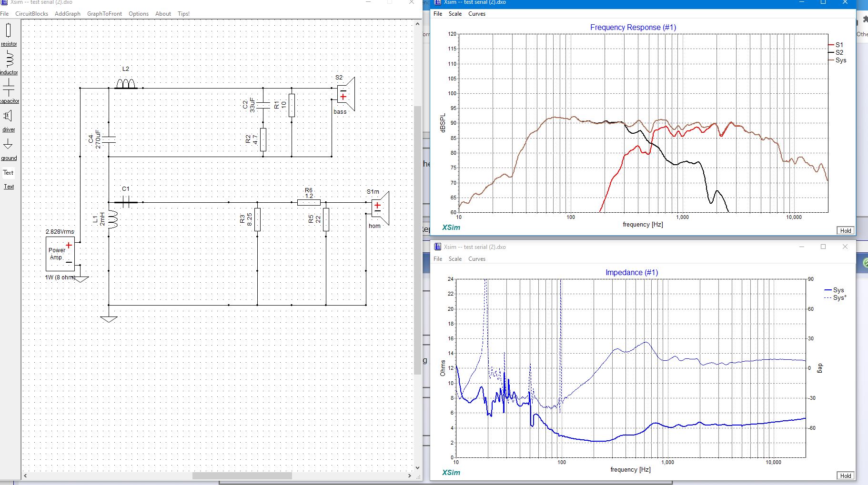The height and width of the screenshot is (485, 868).
Task: Click schematic scrollbar up arrow
Action: pyautogui.click(x=418, y=23)
